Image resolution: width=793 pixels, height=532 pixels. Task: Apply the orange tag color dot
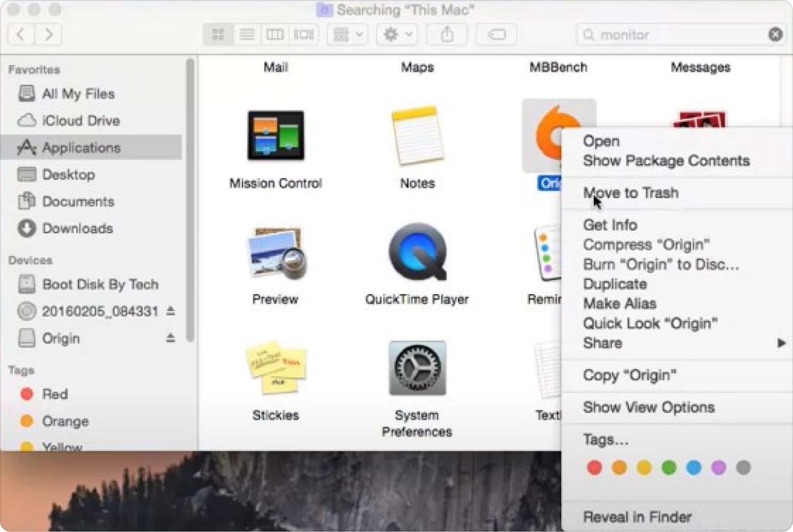tap(619, 467)
